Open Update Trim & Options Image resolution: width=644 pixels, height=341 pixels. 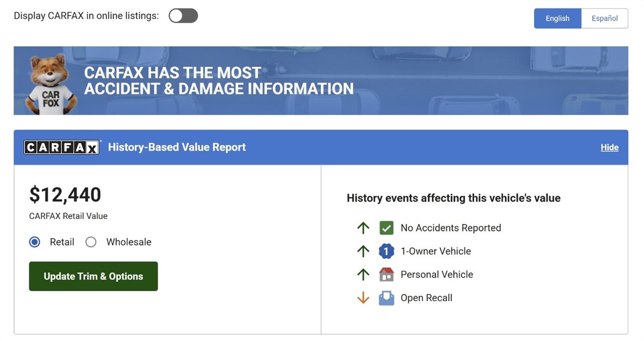point(94,276)
